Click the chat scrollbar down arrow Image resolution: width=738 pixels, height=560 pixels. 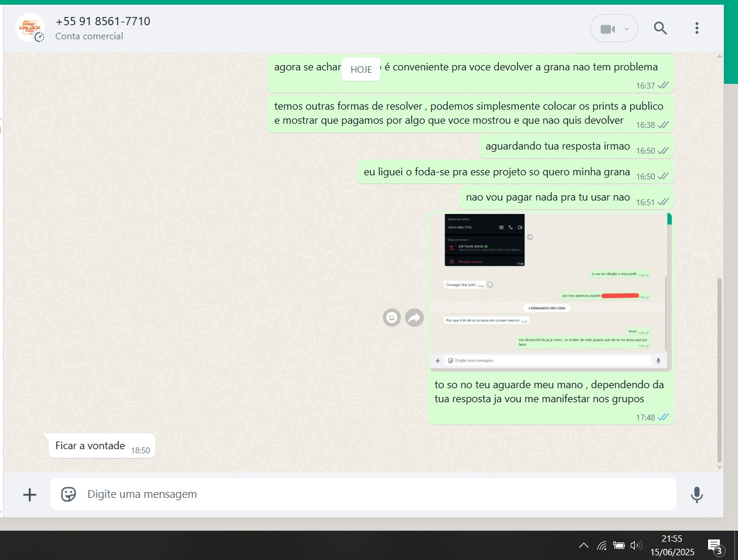point(718,466)
